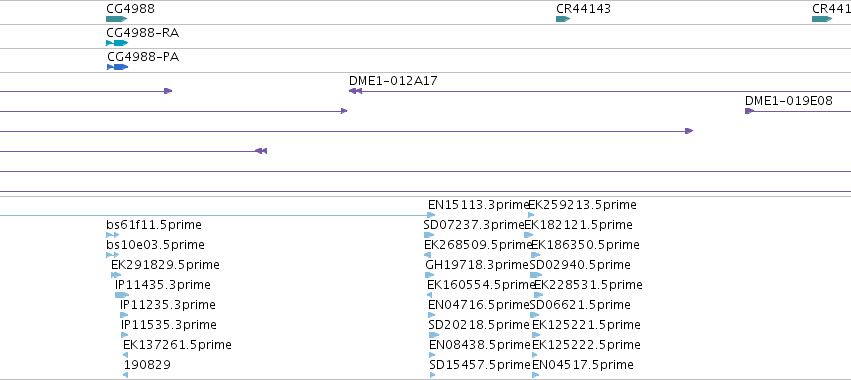This screenshot has height=380, width=851.
Task: Click the EN15113.3prime label
Action: 478,205
